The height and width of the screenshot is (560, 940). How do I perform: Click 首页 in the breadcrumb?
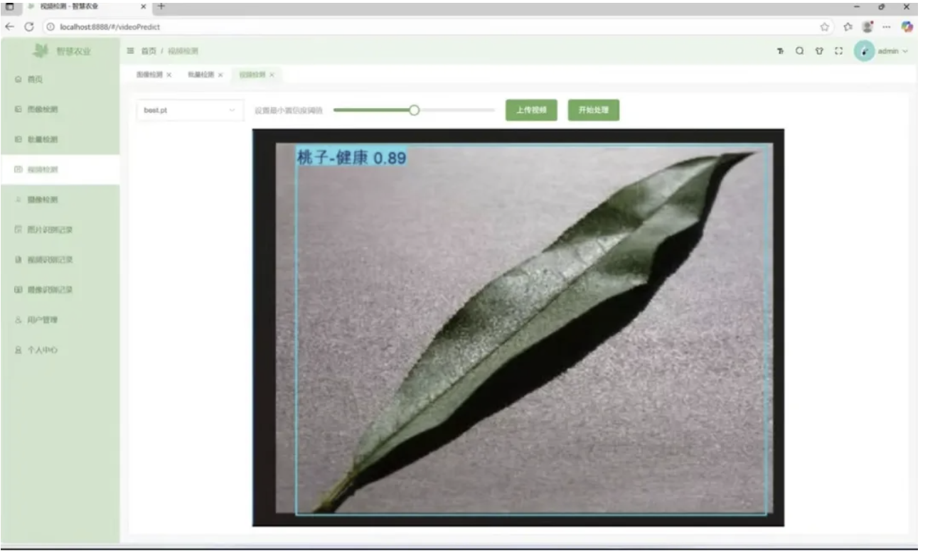(x=149, y=51)
